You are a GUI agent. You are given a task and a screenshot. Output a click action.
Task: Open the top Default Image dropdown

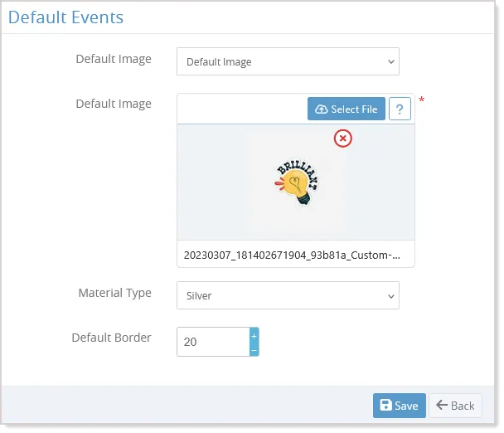(x=288, y=61)
